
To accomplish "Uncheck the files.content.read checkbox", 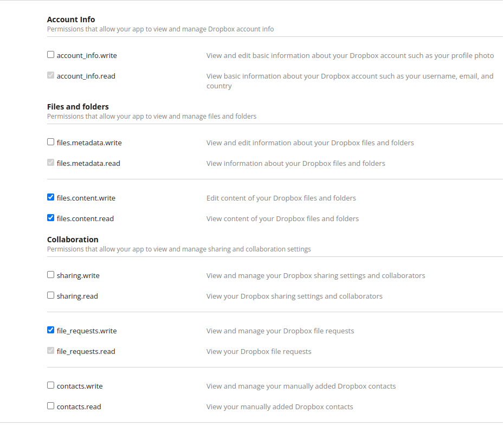I will 50,217.
